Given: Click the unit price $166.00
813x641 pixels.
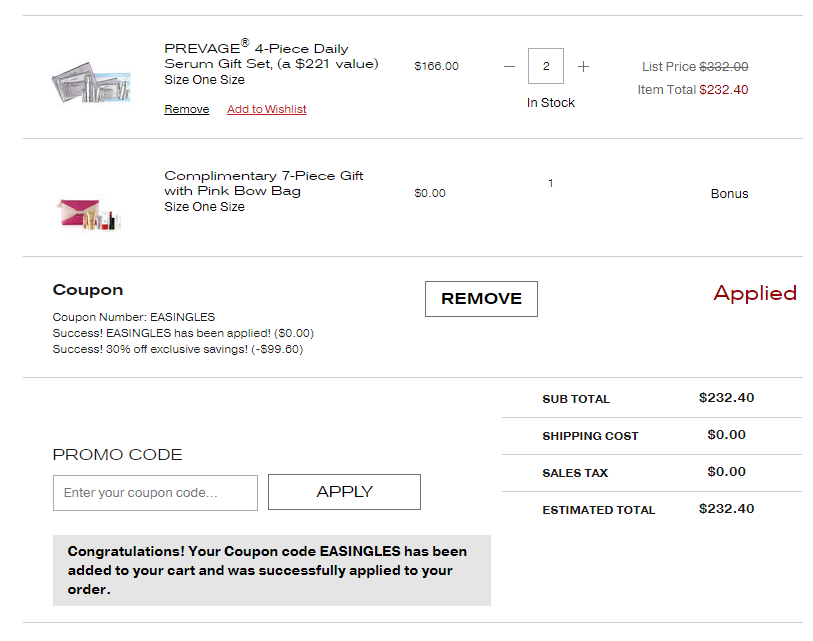Looking at the screenshot, I should pos(437,66).
